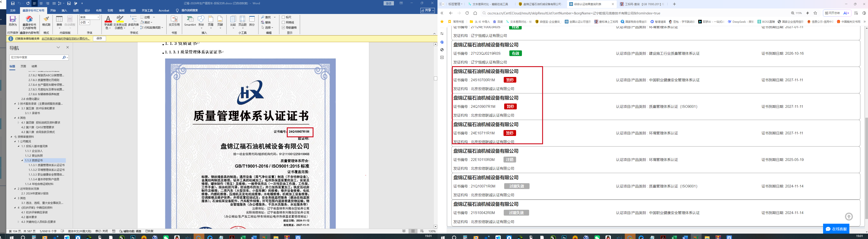Expand the 4.1 第四章 招标说明及资料要求 node
The image size is (868, 239).
coord(19,122)
